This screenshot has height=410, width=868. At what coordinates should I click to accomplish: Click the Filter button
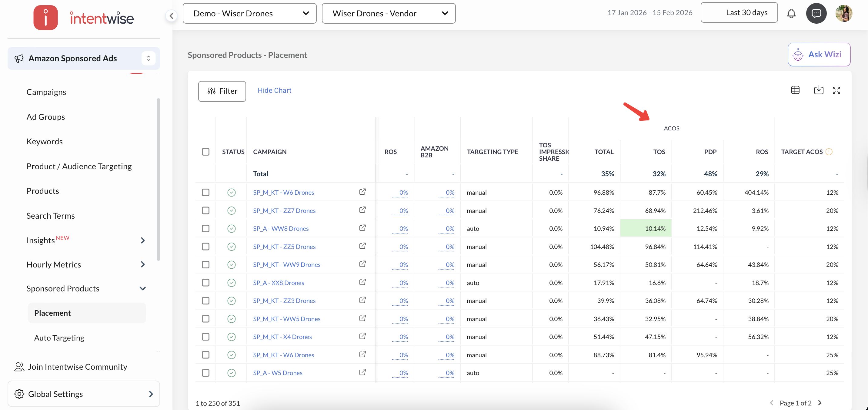(x=222, y=91)
